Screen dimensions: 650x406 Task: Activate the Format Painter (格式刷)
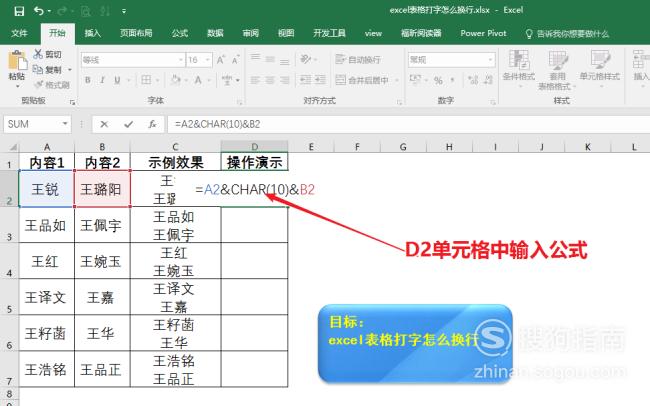pyautogui.click(x=51, y=85)
